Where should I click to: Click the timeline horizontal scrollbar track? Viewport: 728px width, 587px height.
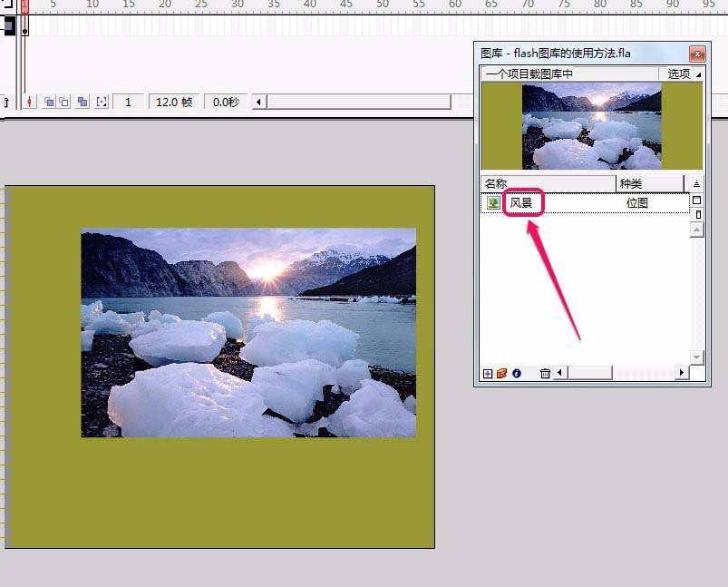[358, 102]
